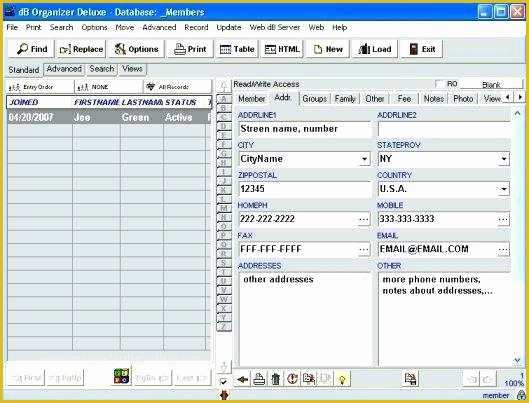Toggle the small checkbox under alphabet index

pos(223,382)
